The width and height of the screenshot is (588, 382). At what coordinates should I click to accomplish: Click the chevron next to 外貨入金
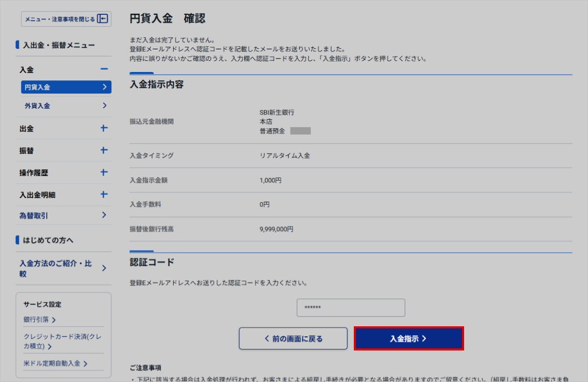point(104,106)
